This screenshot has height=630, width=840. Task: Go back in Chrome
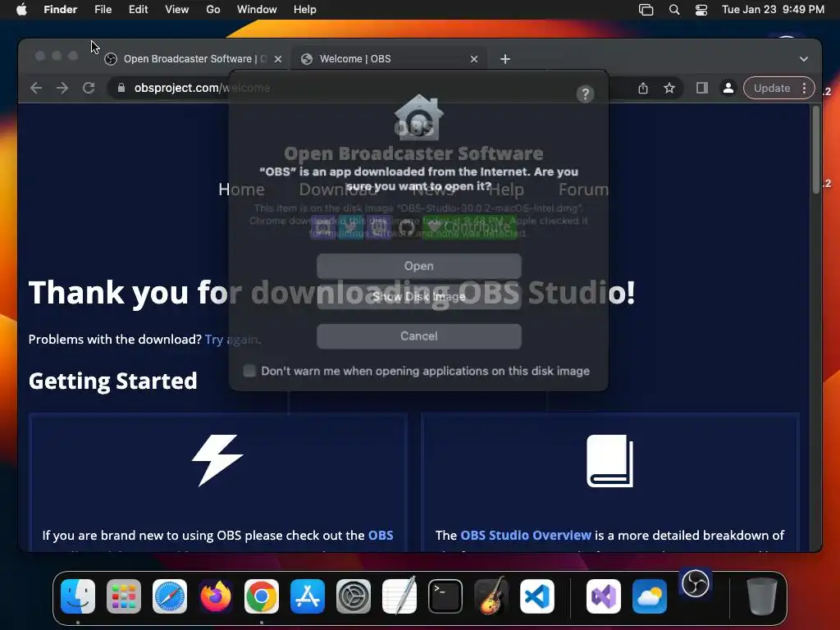[x=36, y=88]
